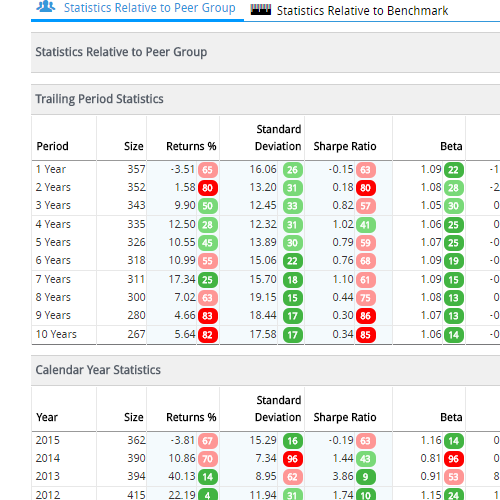
Task: Select the 4 Years row label
Action: 53,224
